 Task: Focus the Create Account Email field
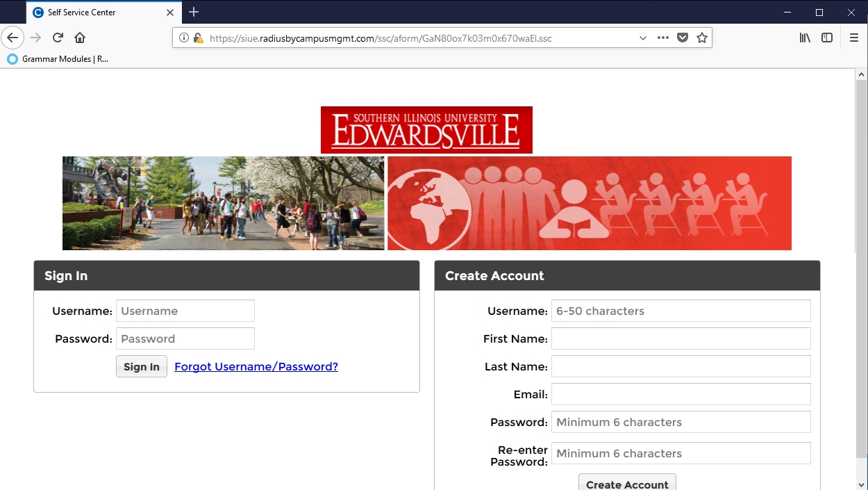click(681, 394)
